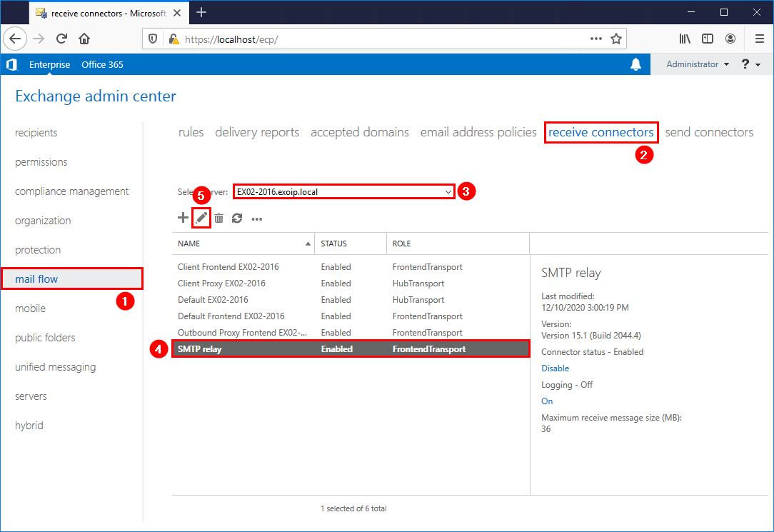This screenshot has height=532, width=774.
Task: Open the help question mark menu
Action: pyautogui.click(x=751, y=64)
